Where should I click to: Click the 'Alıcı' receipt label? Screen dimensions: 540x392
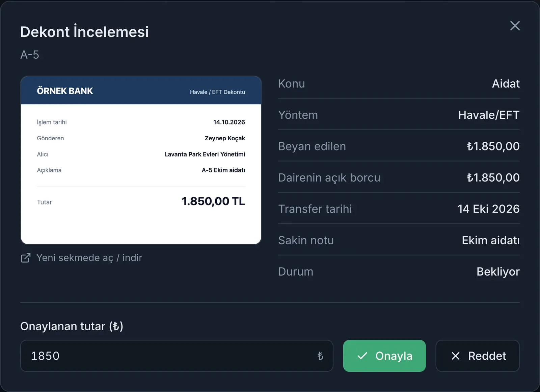tap(43, 154)
